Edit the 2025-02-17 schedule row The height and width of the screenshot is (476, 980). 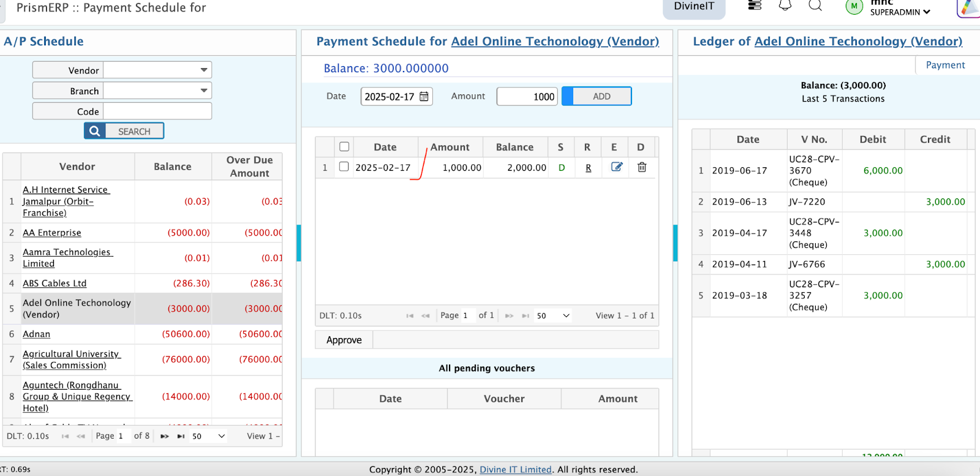616,167
